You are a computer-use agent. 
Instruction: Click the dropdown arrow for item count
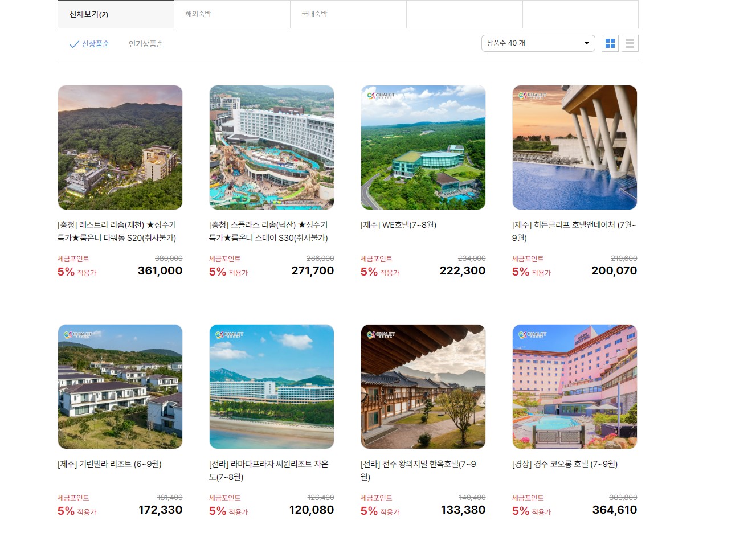click(586, 43)
